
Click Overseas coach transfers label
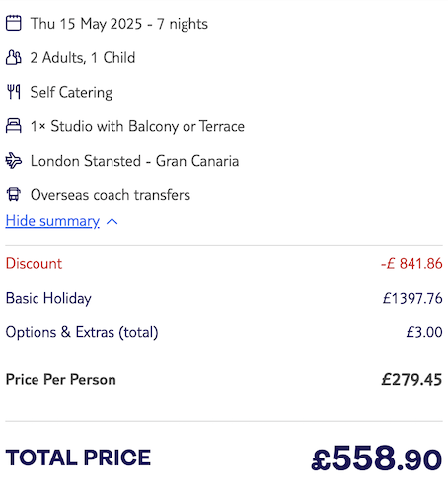[111, 195]
